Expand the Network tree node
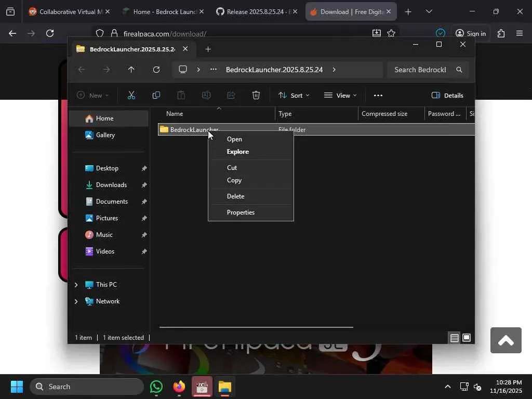The width and height of the screenshot is (532, 399). [x=76, y=301]
